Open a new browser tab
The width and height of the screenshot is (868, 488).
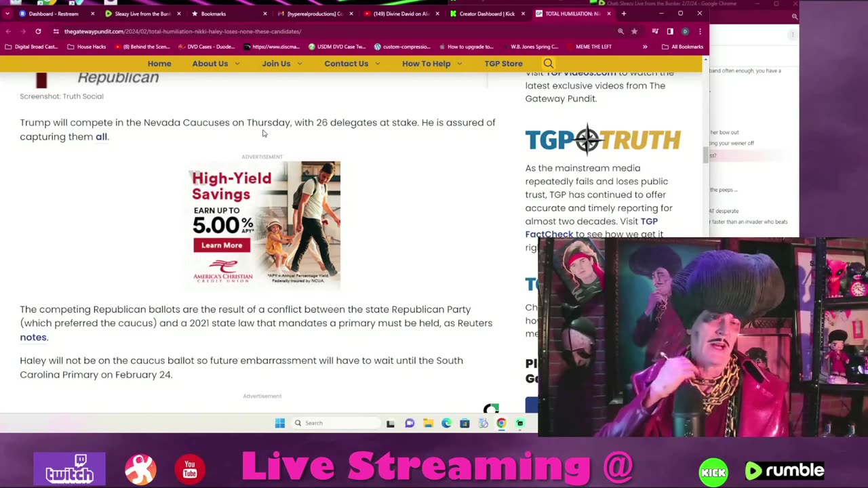coord(624,14)
